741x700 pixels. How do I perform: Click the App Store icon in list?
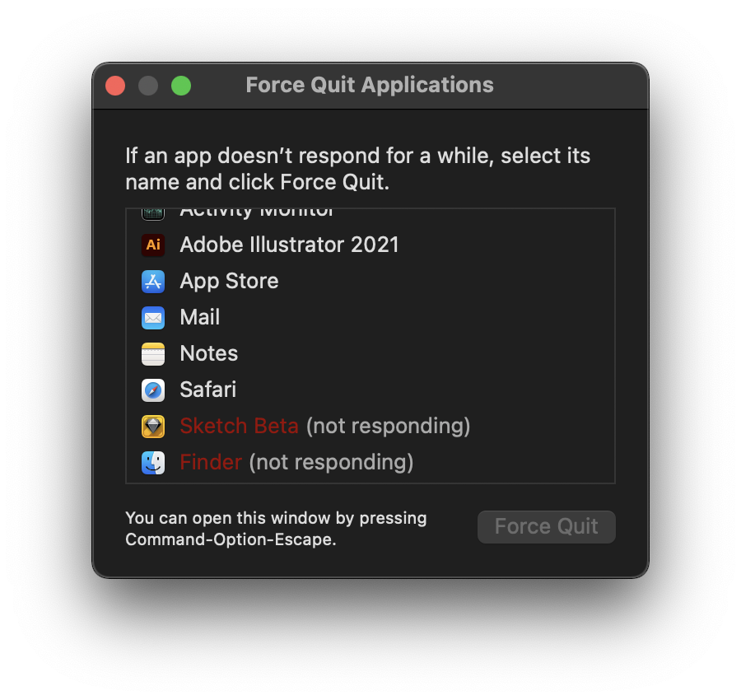point(152,281)
